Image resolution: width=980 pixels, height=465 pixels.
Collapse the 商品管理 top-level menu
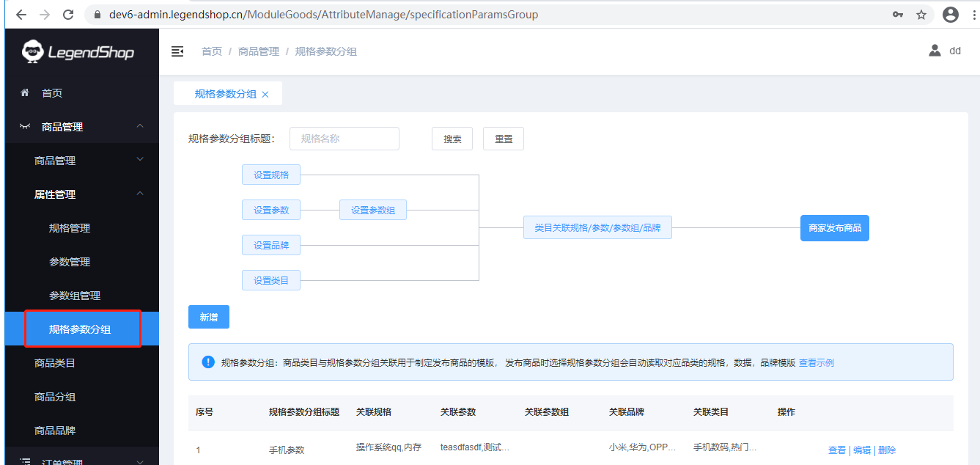[x=81, y=127]
